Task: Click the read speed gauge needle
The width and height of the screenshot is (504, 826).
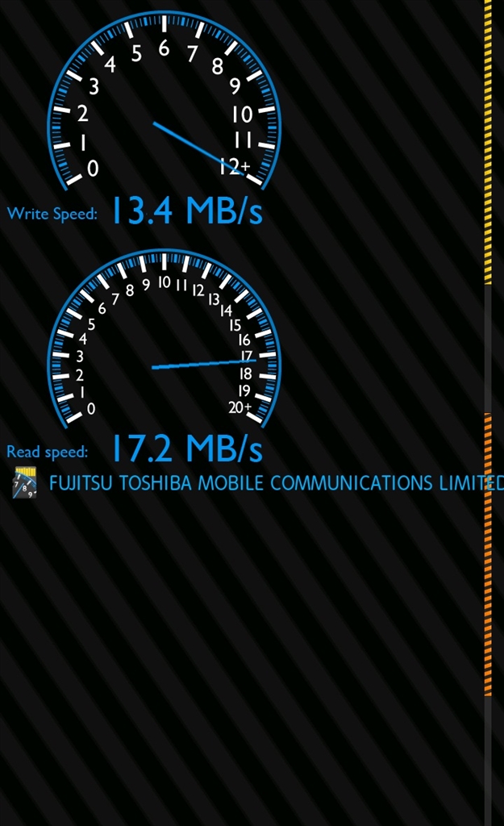Action: pos(204,364)
